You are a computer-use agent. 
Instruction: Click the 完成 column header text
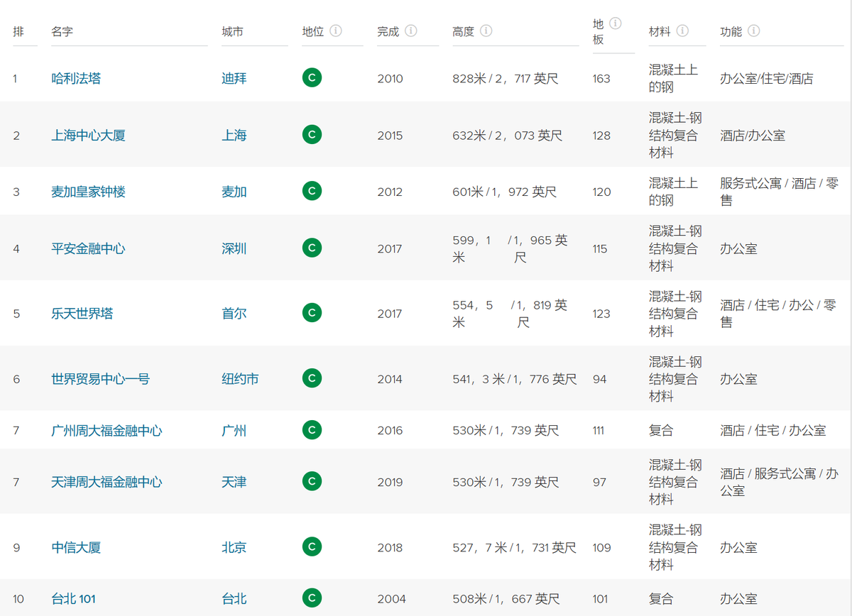pyautogui.click(x=388, y=31)
